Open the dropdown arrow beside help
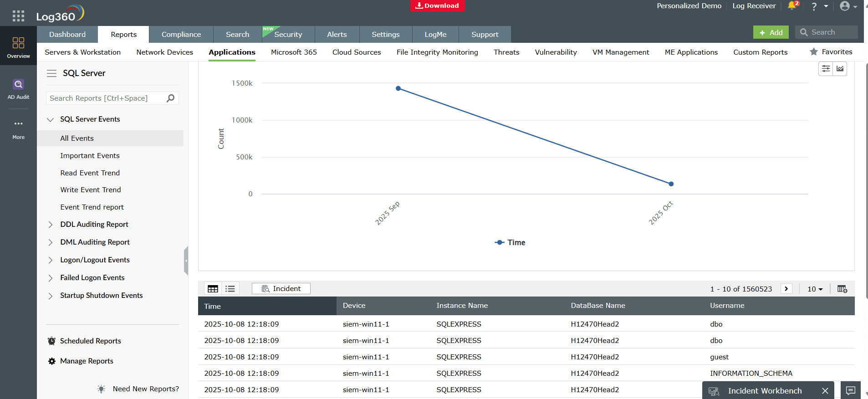 [826, 6]
